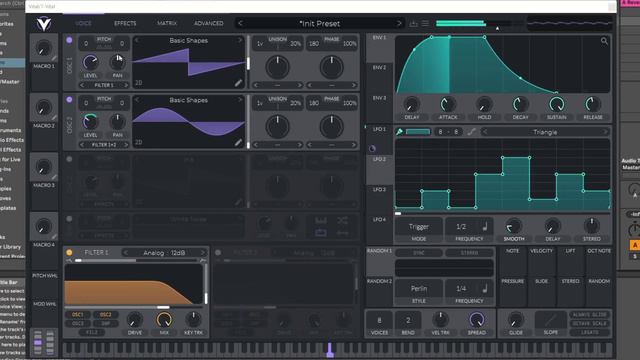Click Filter 1 Drive knob

(x=135, y=320)
